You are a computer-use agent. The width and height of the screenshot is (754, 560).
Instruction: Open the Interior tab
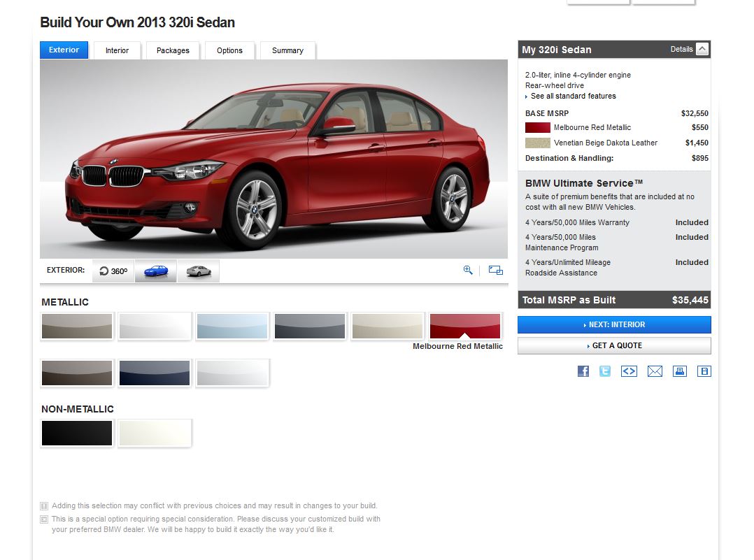[x=117, y=50]
